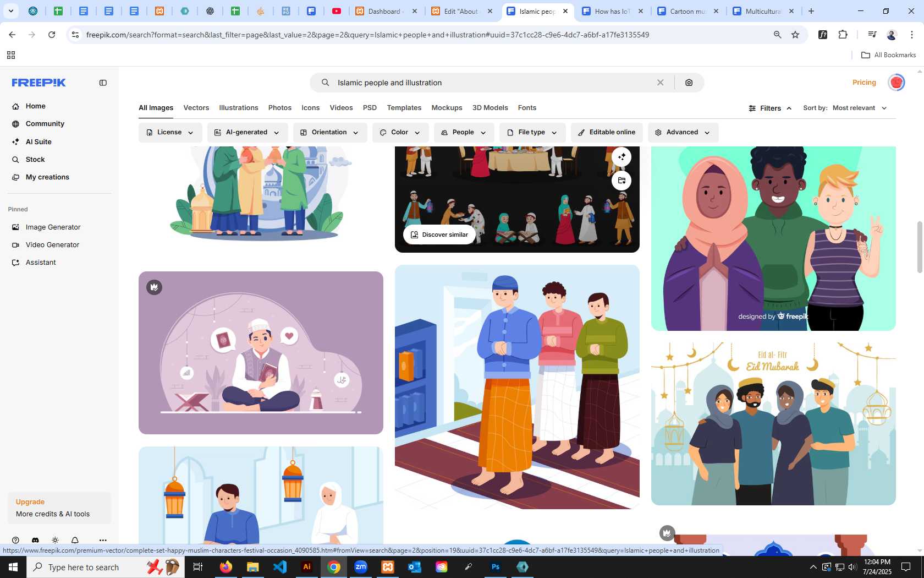Open All Bookmarks folder

[888, 55]
